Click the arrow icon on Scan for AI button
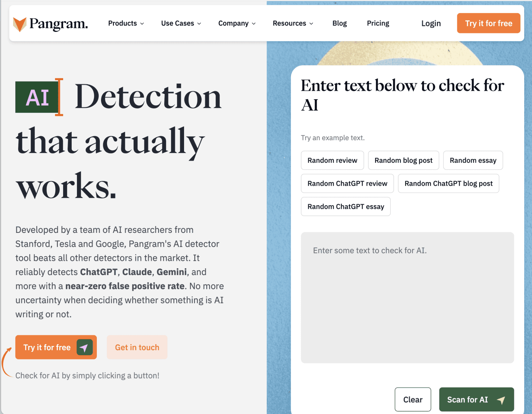Viewport: 532px width, 414px height. click(x=501, y=400)
